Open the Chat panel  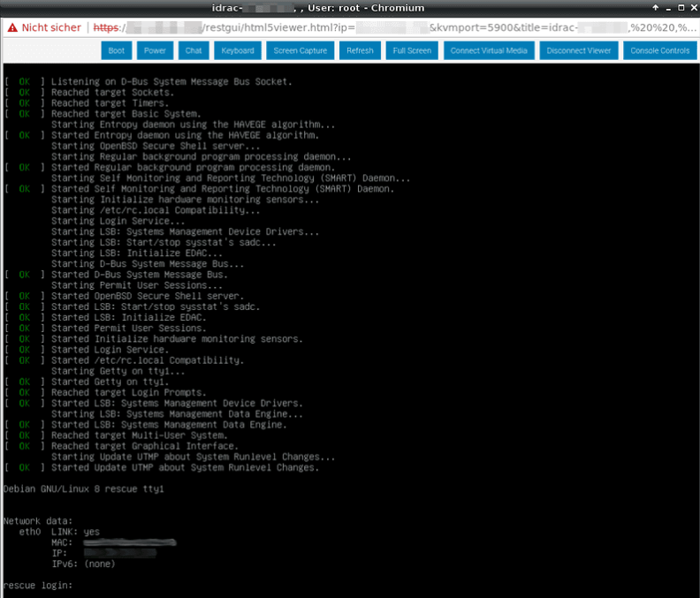tap(194, 50)
